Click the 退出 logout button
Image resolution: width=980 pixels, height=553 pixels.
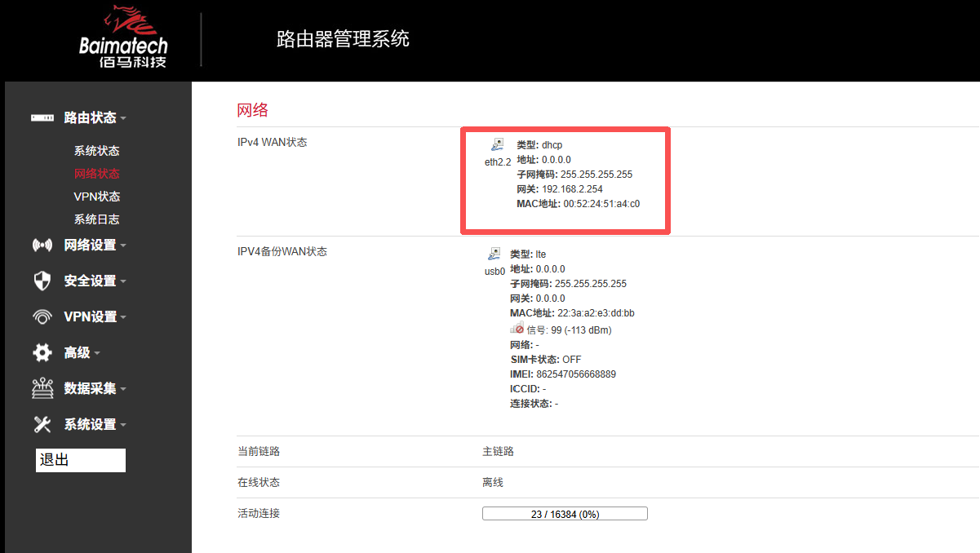[79, 459]
